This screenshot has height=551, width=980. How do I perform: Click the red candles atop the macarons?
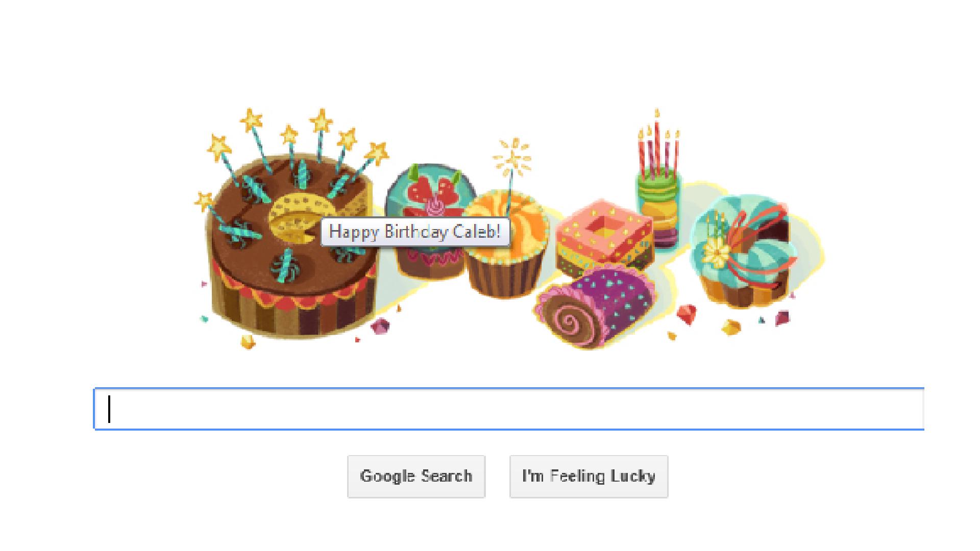658,145
